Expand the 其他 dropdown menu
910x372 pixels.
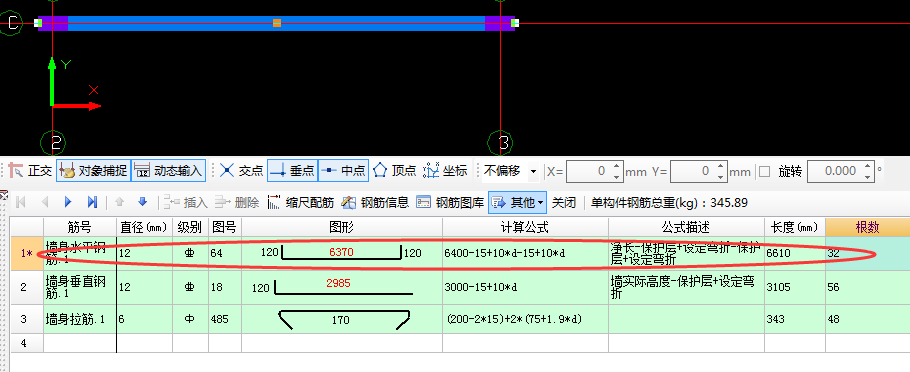click(x=518, y=202)
